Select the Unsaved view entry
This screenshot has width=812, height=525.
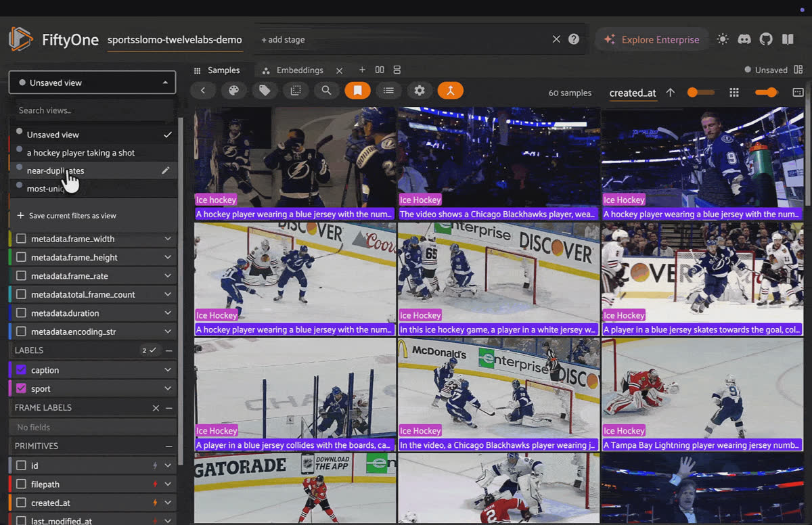93,135
